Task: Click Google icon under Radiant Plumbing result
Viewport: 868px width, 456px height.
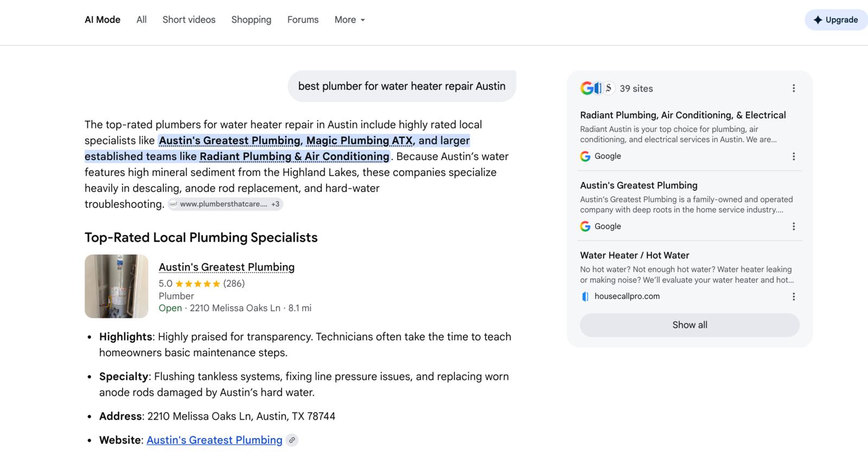Action: (585, 156)
